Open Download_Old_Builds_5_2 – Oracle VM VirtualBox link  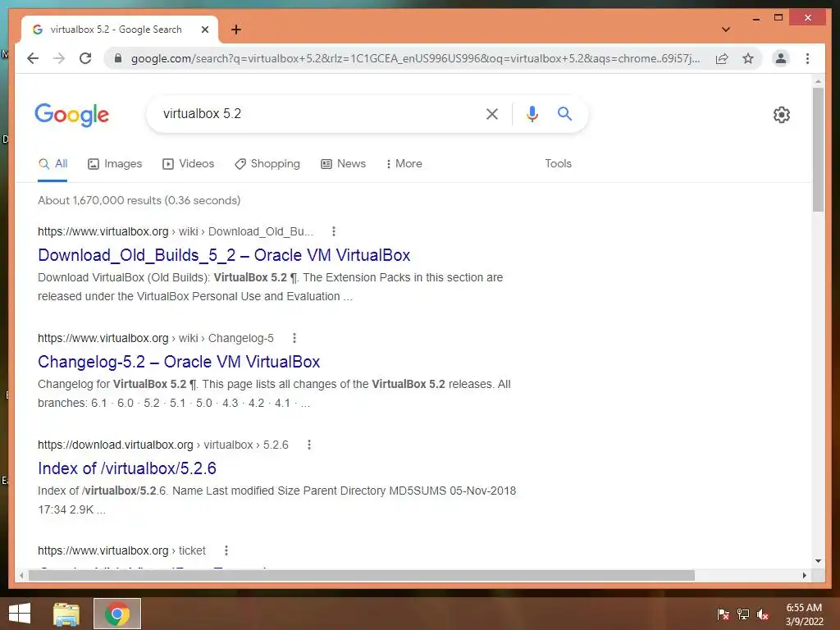[x=224, y=255]
